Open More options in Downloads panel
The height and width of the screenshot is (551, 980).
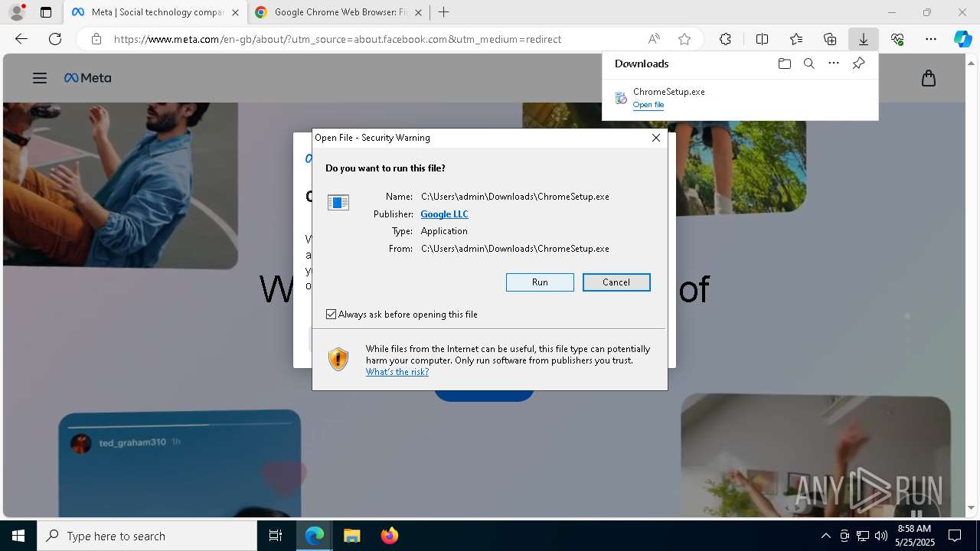point(833,64)
